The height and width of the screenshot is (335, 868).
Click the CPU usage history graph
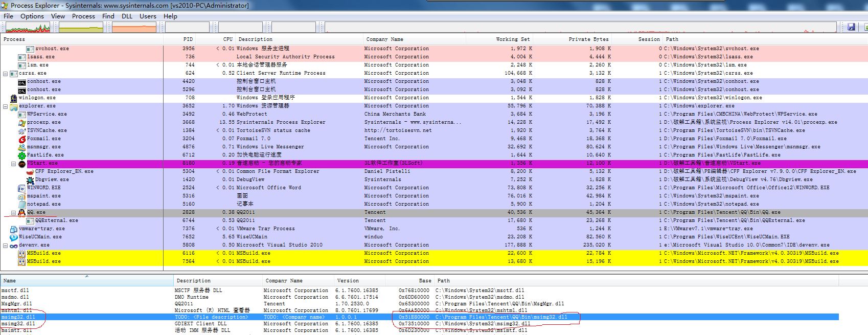coord(28,27)
